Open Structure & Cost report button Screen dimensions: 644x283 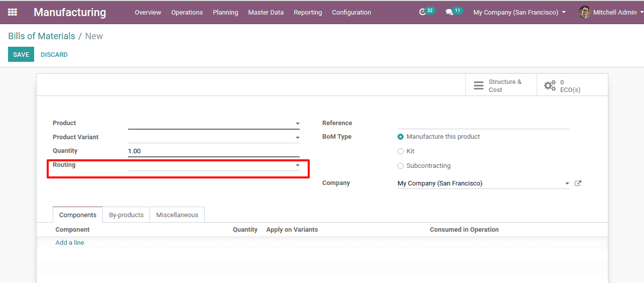tap(501, 85)
